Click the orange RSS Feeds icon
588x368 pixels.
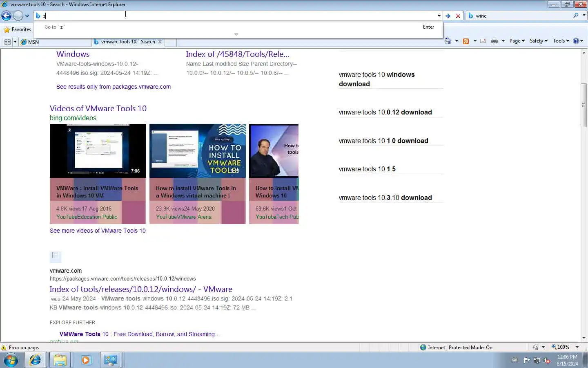pos(466,41)
